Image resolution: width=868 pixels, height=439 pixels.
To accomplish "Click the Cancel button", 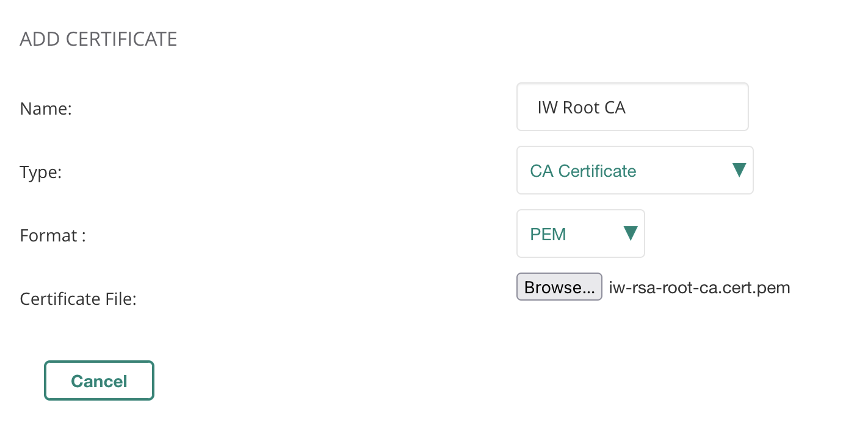I will [99, 380].
